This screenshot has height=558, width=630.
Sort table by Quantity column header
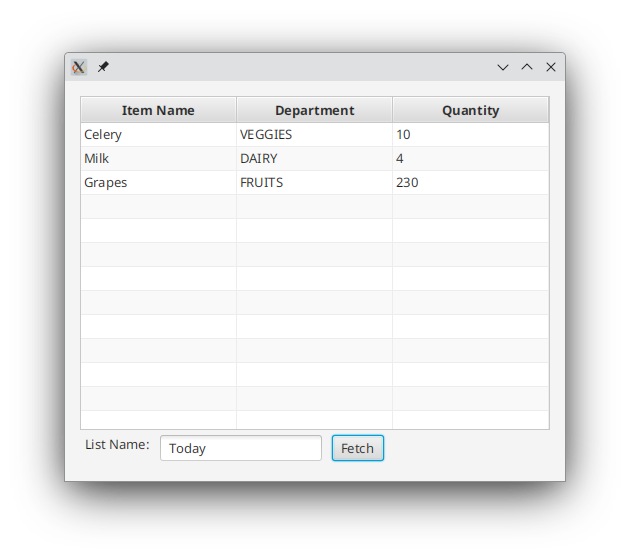coord(470,110)
